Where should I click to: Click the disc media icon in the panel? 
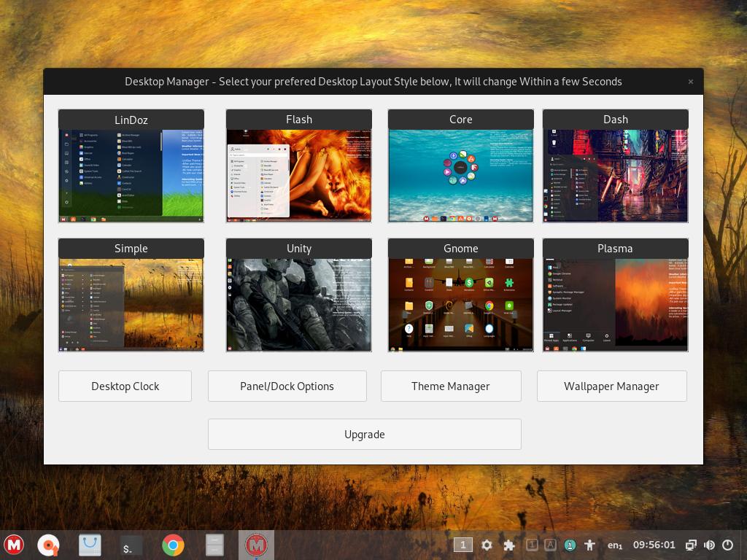click(x=48, y=545)
